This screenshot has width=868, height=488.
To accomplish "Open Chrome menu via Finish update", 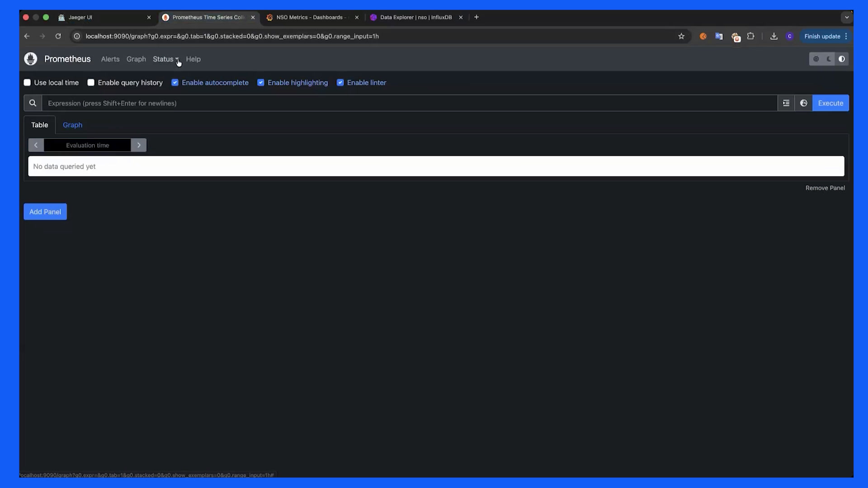I will coord(826,36).
